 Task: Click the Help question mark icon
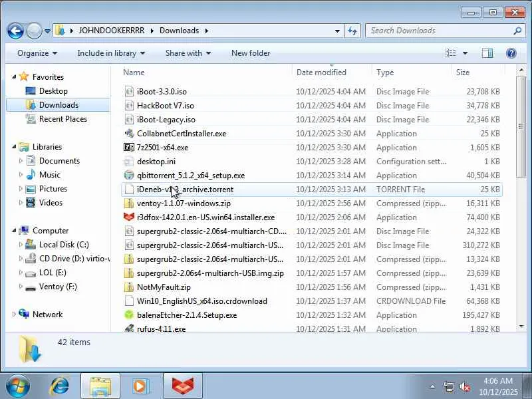(511, 53)
